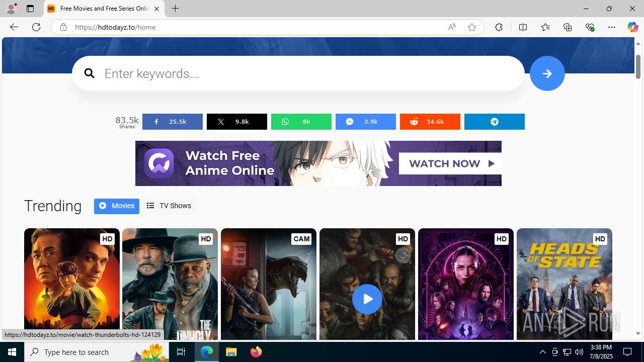Viewport: 644px width, 362px height.
Task: Open the Extensions puzzle icon
Action: coord(499,27)
